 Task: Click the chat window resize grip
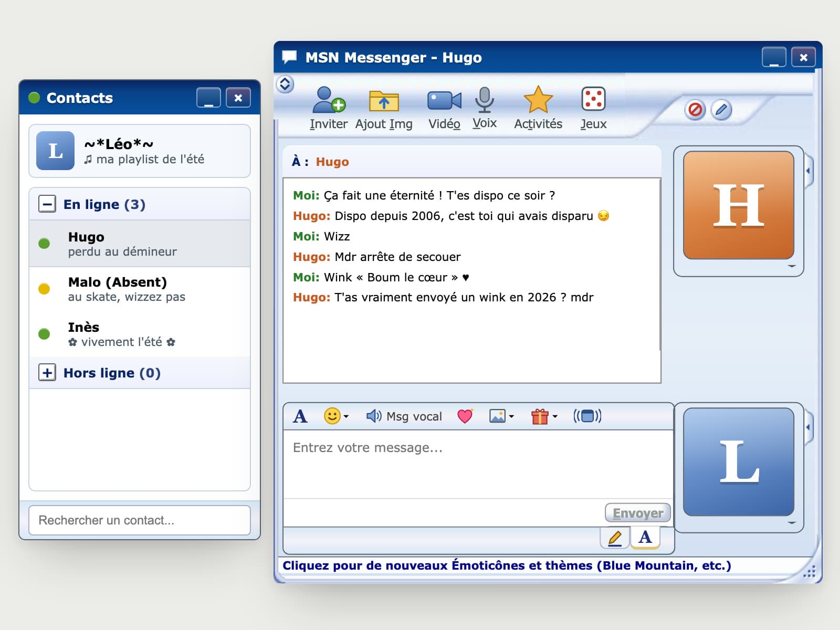coord(810,571)
